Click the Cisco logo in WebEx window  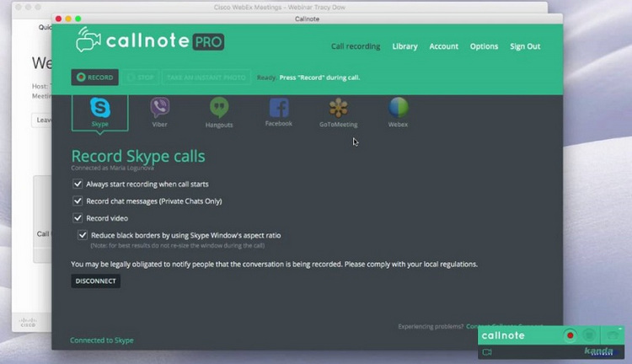pyautogui.click(x=28, y=322)
